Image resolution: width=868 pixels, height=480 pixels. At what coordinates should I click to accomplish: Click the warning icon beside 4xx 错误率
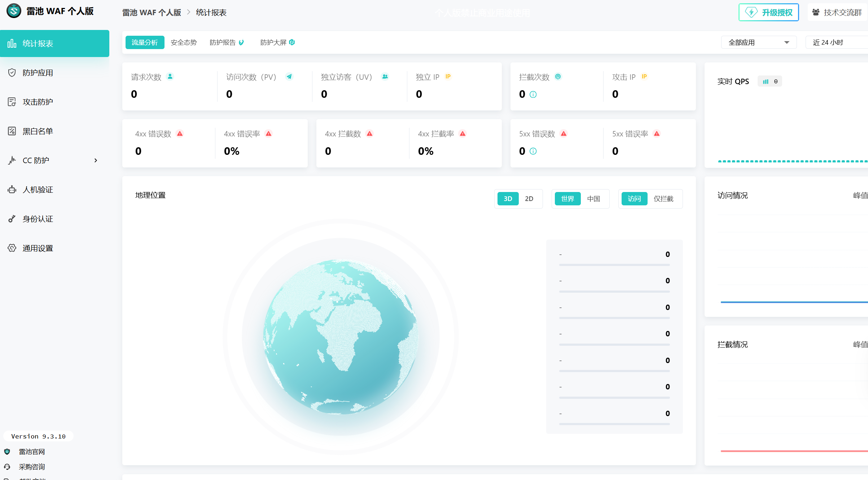click(x=268, y=134)
